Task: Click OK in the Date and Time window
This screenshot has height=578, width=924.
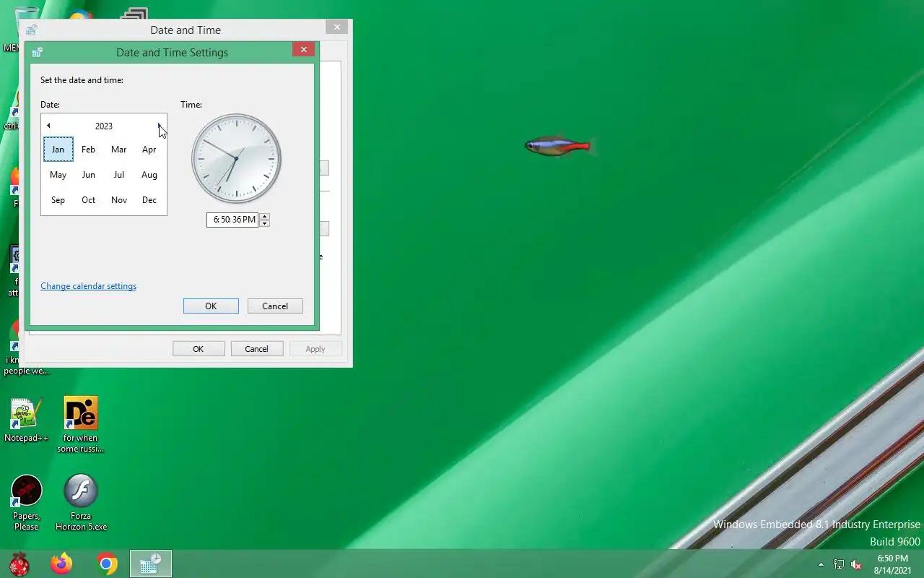Action: 199,349
